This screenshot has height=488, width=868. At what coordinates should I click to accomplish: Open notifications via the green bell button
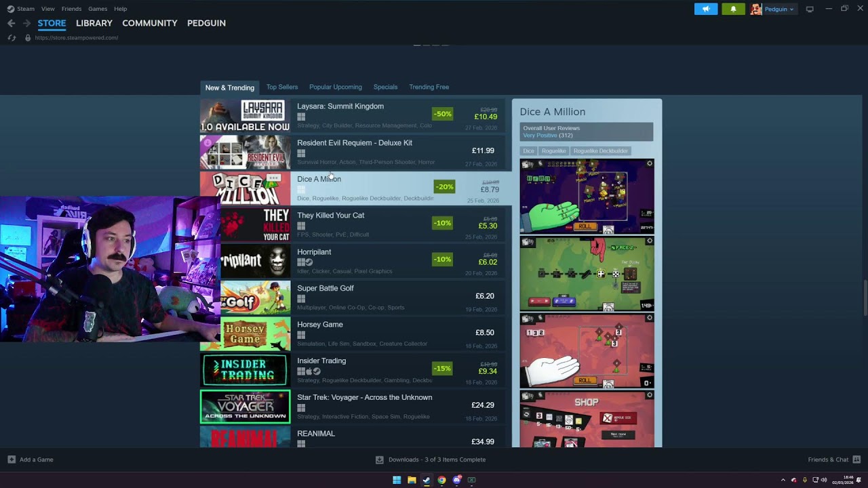733,9
